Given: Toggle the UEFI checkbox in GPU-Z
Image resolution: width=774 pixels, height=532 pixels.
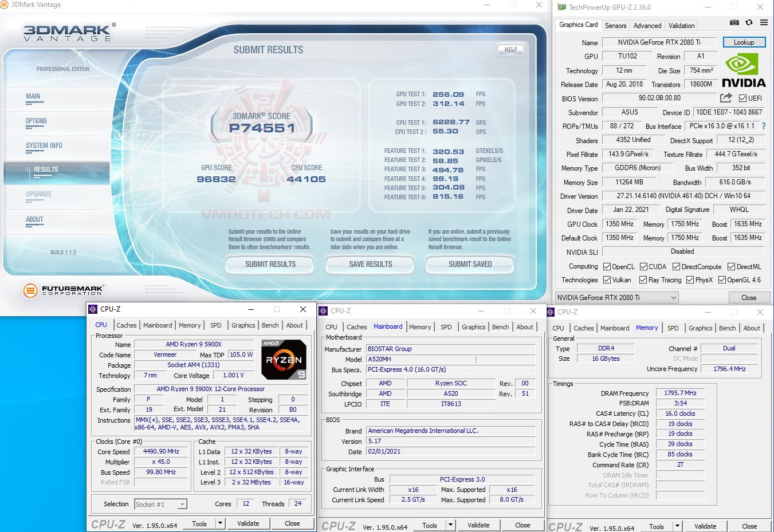Looking at the screenshot, I should coord(742,98).
